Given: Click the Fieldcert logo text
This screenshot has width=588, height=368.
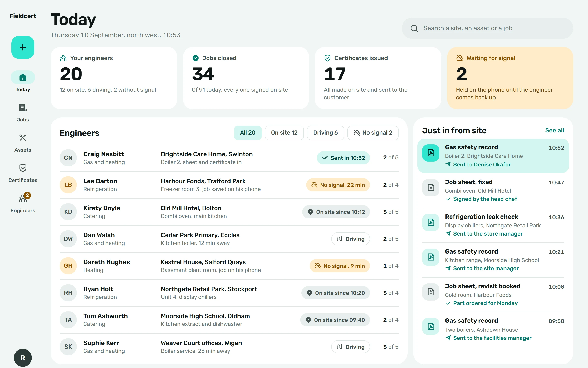Looking at the screenshot, I should (x=23, y=16).
